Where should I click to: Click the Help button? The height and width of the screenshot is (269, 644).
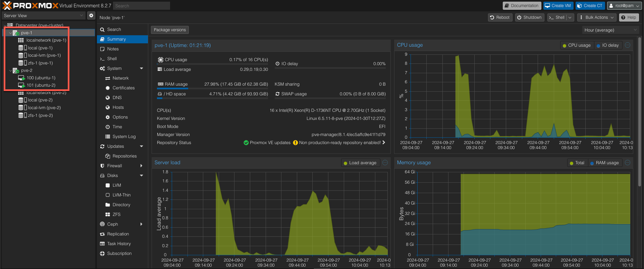click(x=629, y=17)
